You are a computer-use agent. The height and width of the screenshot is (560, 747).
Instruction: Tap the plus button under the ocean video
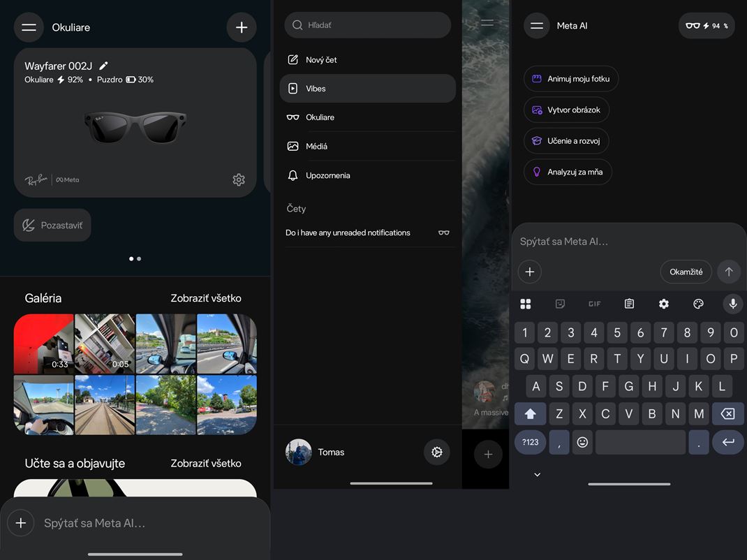[488, 454]
